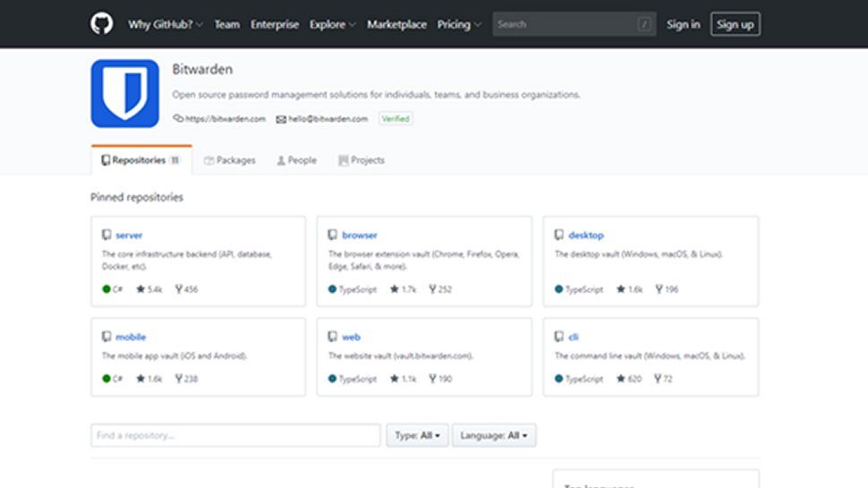
Task: Click the star icon on cli card
Action: [620, 379]
